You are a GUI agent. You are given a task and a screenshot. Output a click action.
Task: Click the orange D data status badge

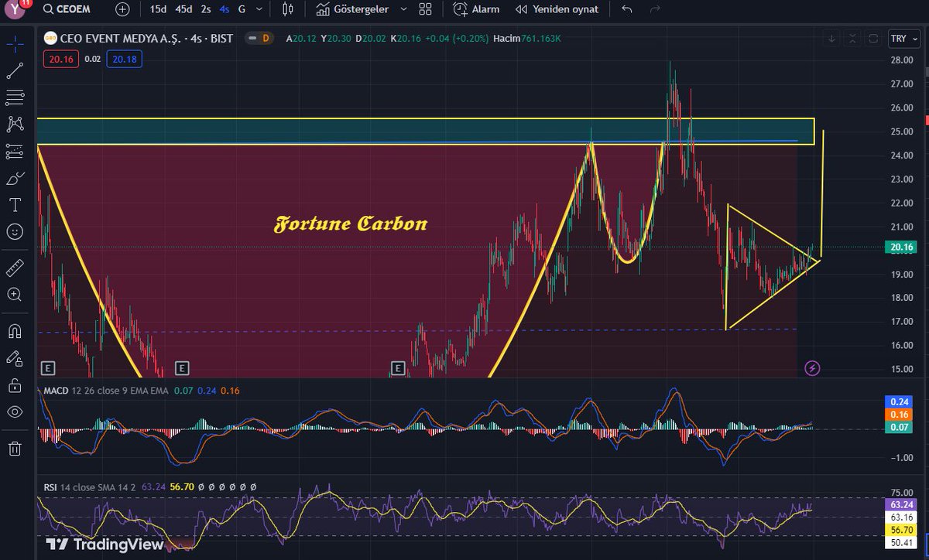coord(266,38)
